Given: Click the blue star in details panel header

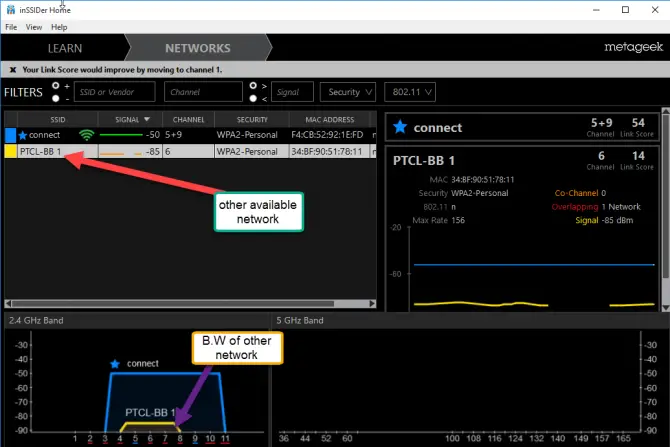Looking at the screenshot, I should (x=400, y=128).
